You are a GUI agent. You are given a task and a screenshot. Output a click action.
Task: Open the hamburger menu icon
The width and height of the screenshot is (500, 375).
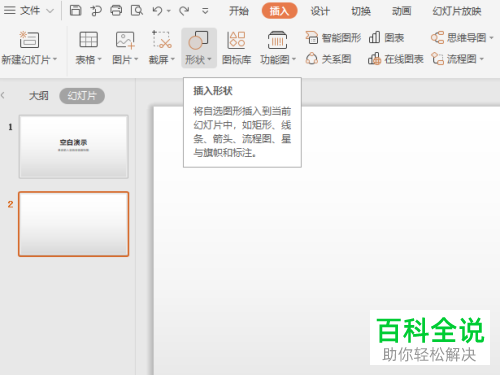pos(9,10)
